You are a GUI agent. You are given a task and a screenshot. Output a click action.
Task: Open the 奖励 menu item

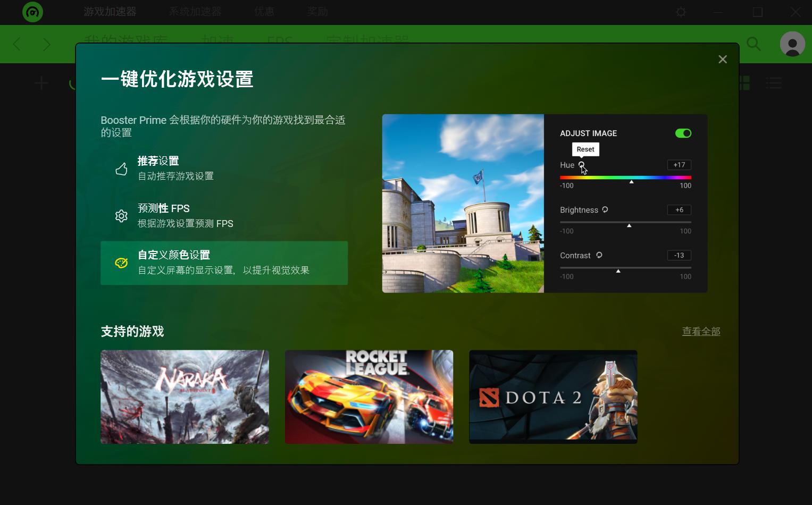(x=317, y=11)
